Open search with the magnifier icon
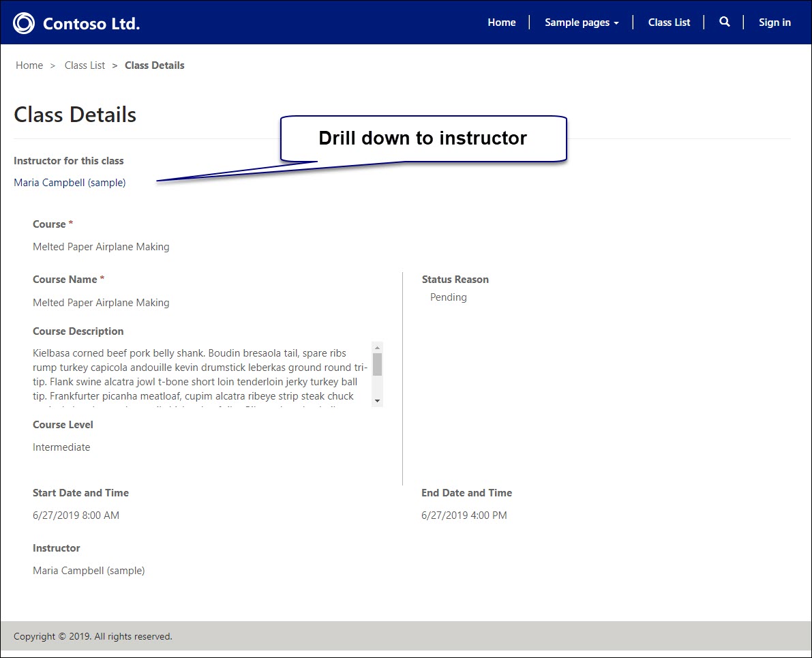The image size is (812, 658). (x=724, y=23)
